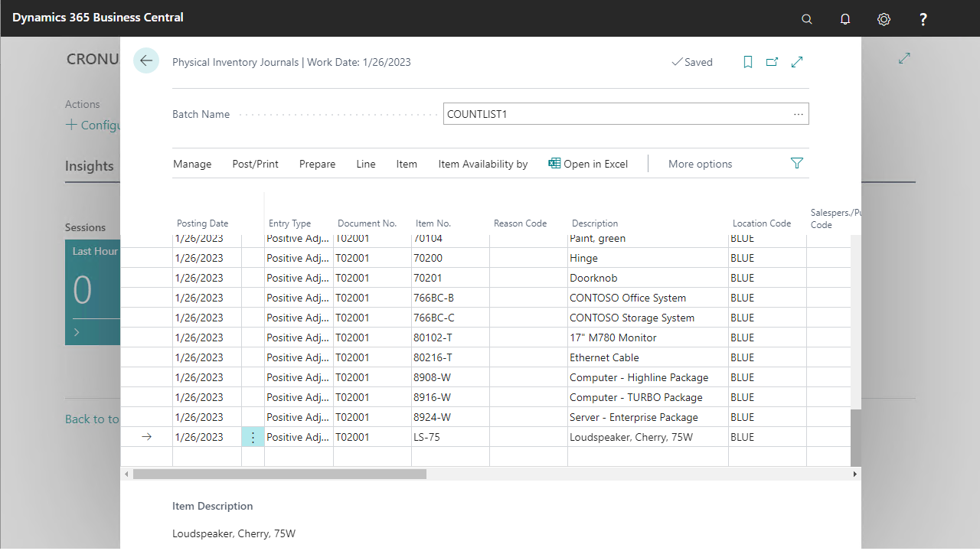Click the horizontal scrollbar thumb
Image resolution: width=980 pixels, height=551 pixels.
[279, 474]
